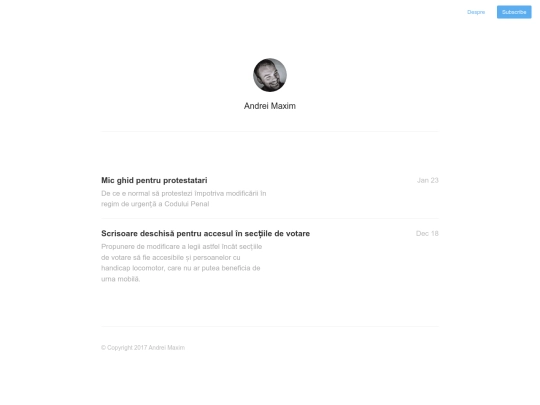Click the Copyright 2017 Andrei Maxim footer
This screenshot has height=405, width=540.
point(143,347)
